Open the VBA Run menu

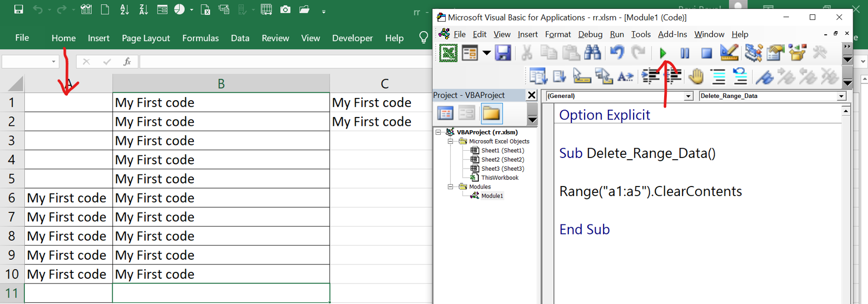617,34
